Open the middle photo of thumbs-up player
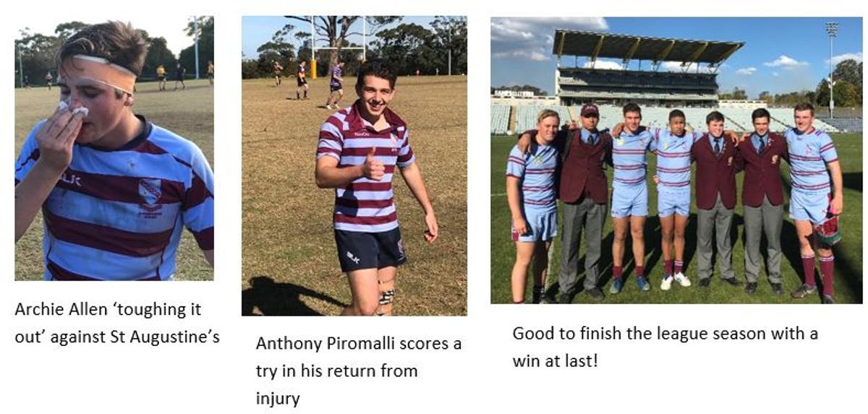This screenshot has width=868, height=414. [354, 165]
